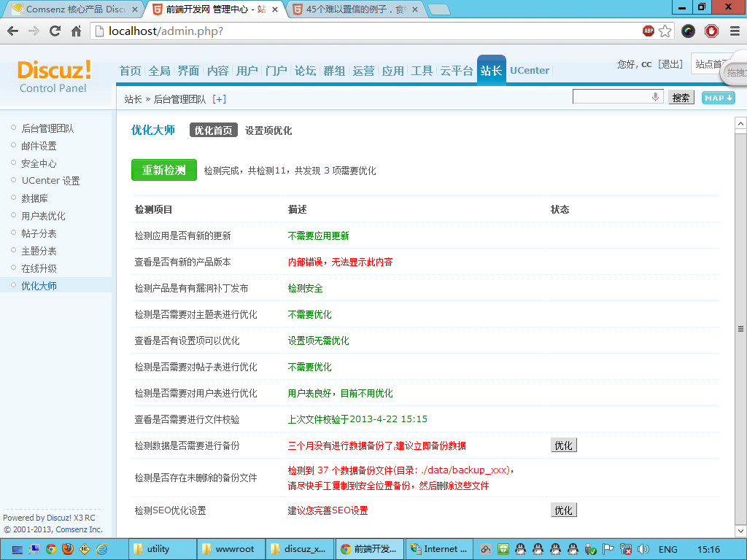Reload the page with the refresh icon
This screenshot has width=747, height=560.
[x=55, y=31]
